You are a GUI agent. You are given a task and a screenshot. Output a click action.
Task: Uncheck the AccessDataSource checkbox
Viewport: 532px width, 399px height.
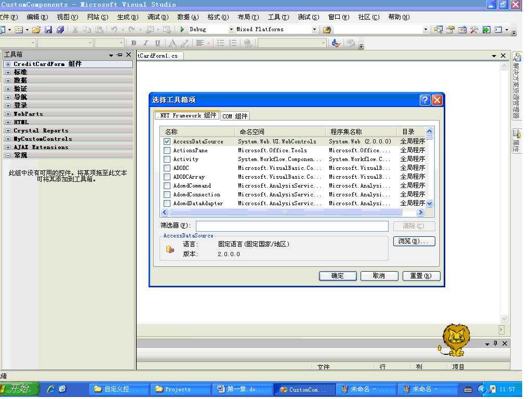(x=167, y=141)
